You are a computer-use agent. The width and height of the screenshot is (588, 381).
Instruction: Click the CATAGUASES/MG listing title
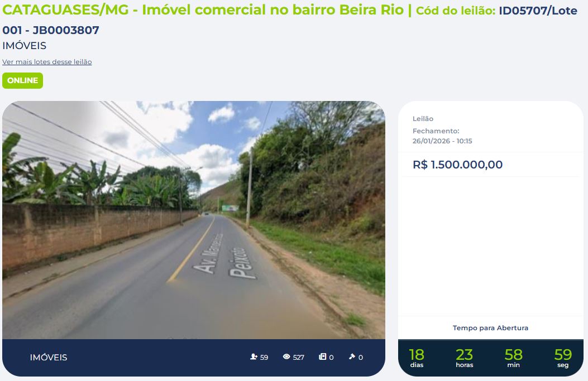[x=203, y=10]
